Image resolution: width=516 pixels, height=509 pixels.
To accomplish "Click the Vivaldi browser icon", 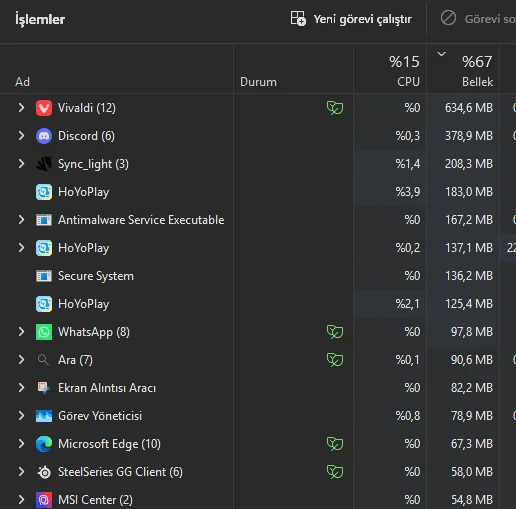I will pyautogui.click(x=44, y=108).
